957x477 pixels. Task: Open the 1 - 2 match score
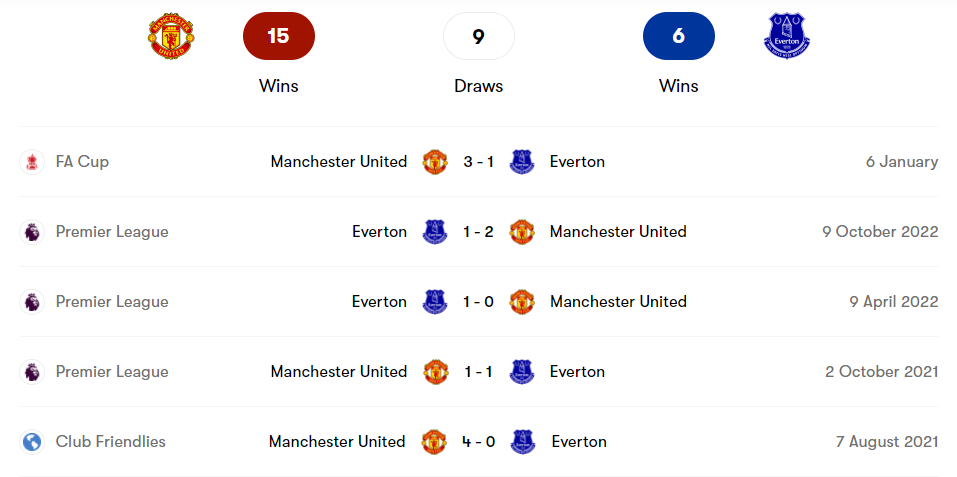point(478,232)
